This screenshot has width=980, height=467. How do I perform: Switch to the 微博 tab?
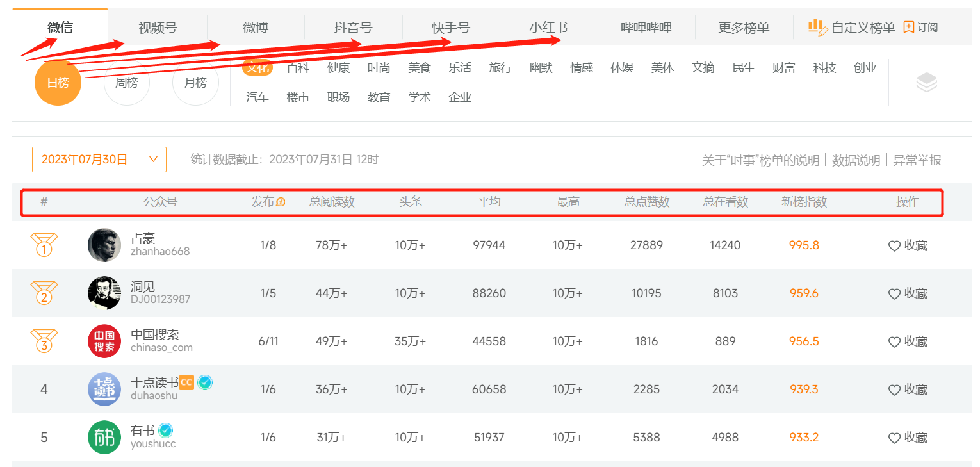[x=256, y=28]
